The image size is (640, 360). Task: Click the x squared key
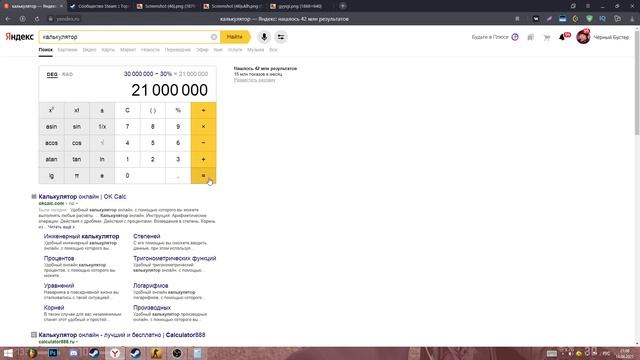coord(51,110)
